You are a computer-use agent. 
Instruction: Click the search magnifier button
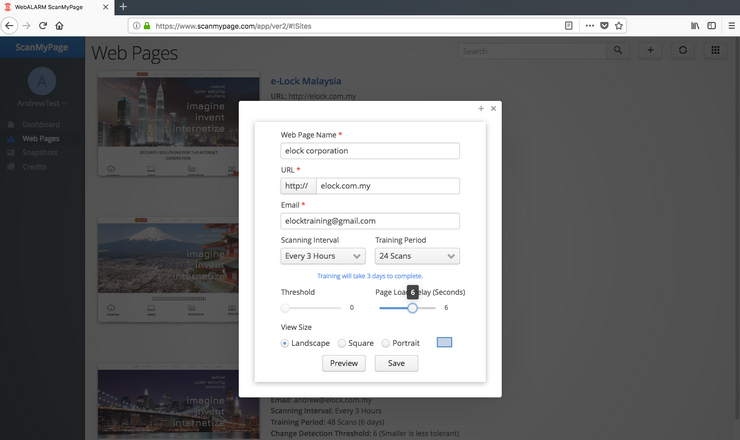point(618,51)
